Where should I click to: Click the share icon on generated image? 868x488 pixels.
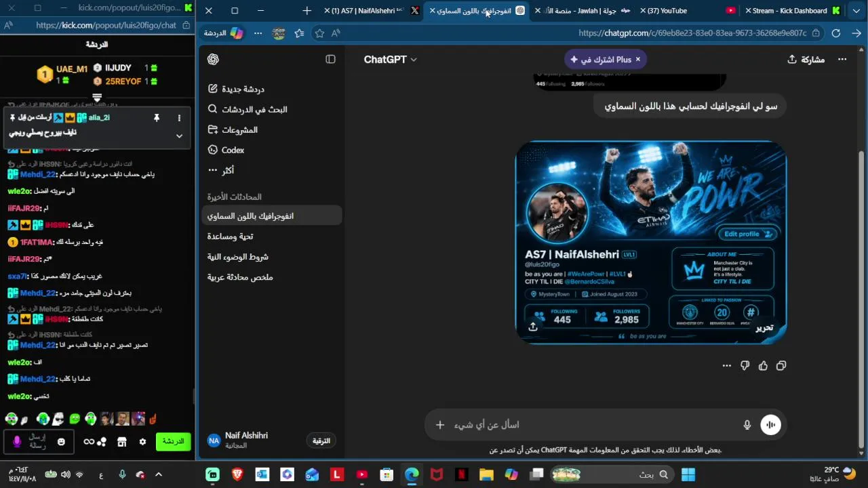533,327
